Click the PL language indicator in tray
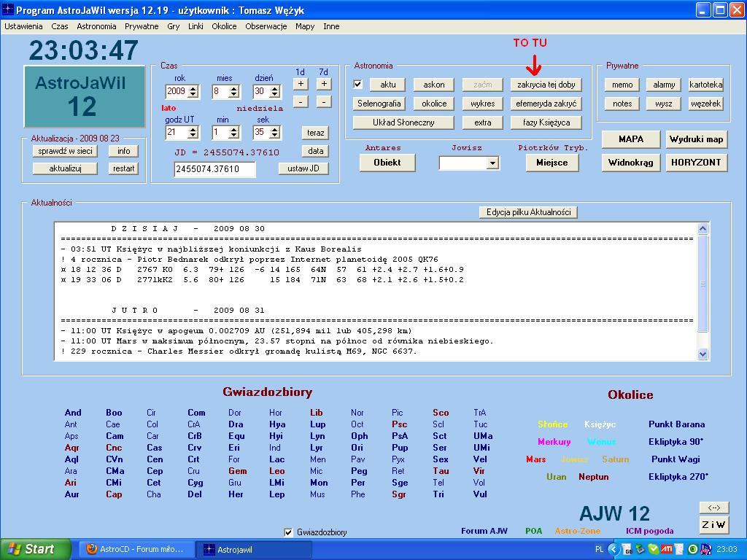The height and width of the screenshot is (560, 747). (600, 550)
